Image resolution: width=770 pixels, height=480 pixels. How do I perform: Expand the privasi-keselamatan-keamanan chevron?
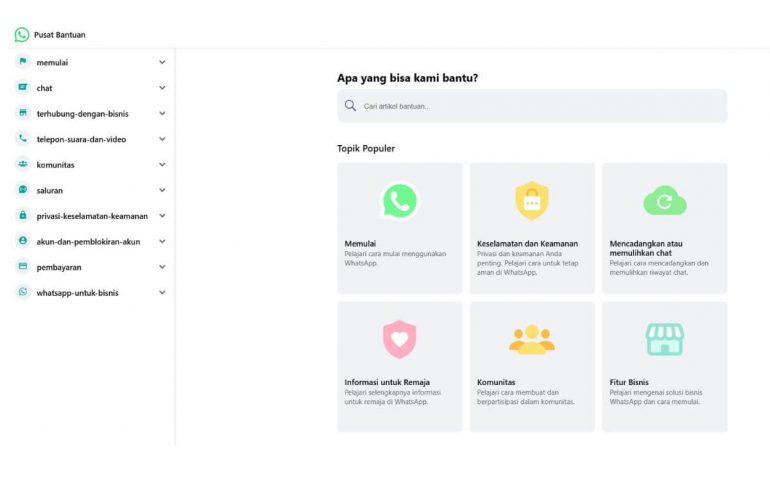(x=162, y=216)
